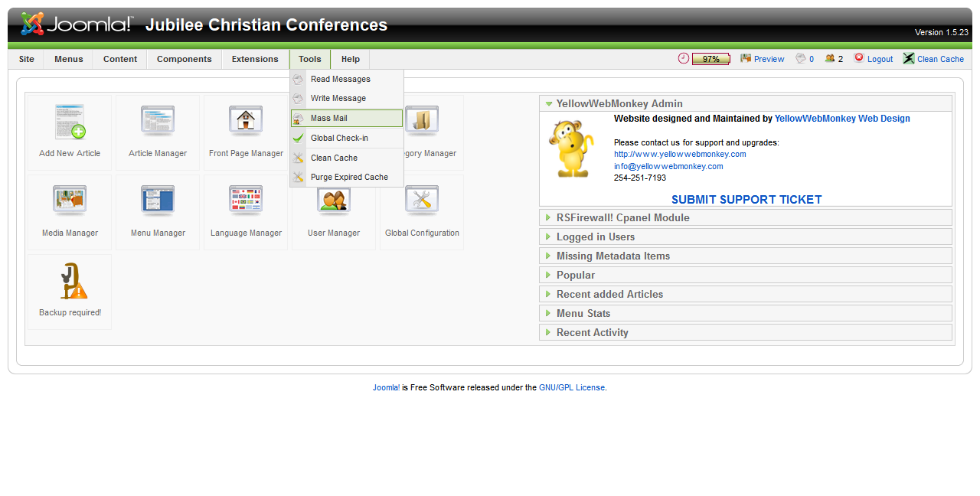
Task: Click the messages count icon
Action: (801, 58)
